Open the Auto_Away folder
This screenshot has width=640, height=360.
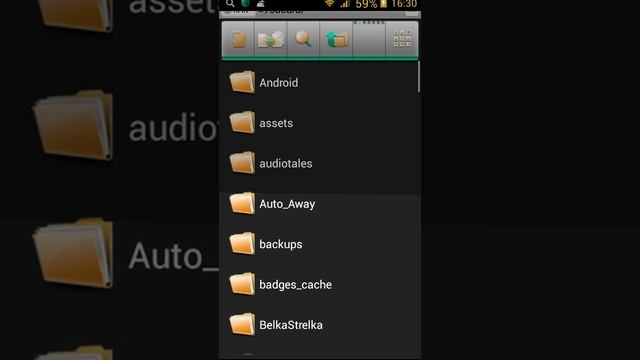pyautogui.click(x=320, y=204)
